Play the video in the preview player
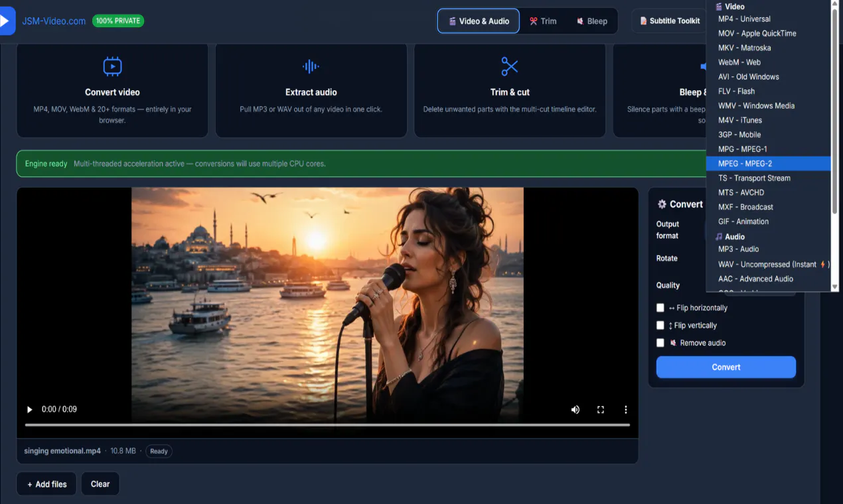Screen dimensions: 843x504 (29, 410)
